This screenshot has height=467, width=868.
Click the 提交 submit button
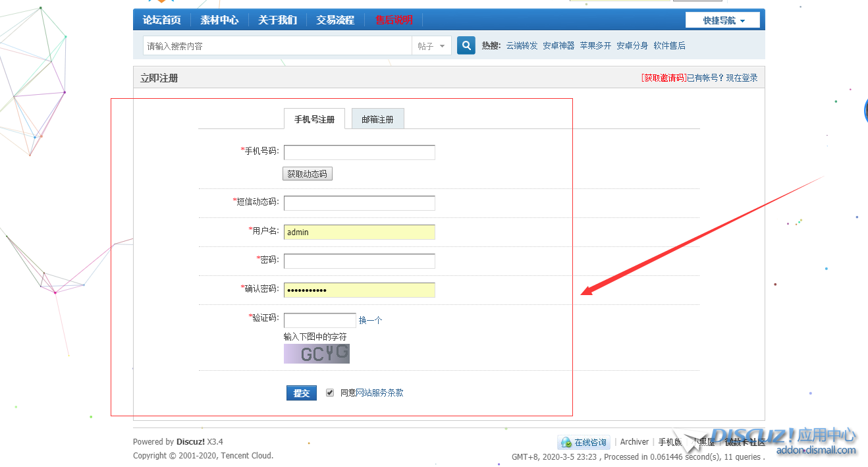pos(302,393)
